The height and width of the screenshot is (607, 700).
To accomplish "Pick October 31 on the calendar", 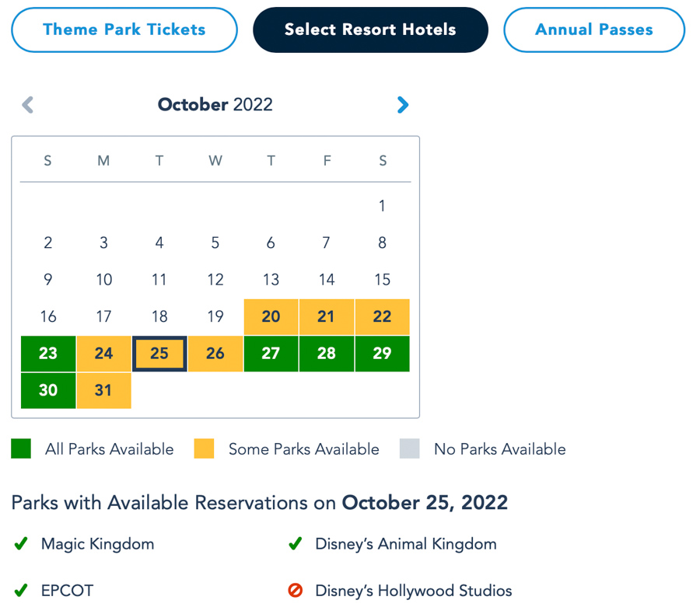I will coord(103,390).
